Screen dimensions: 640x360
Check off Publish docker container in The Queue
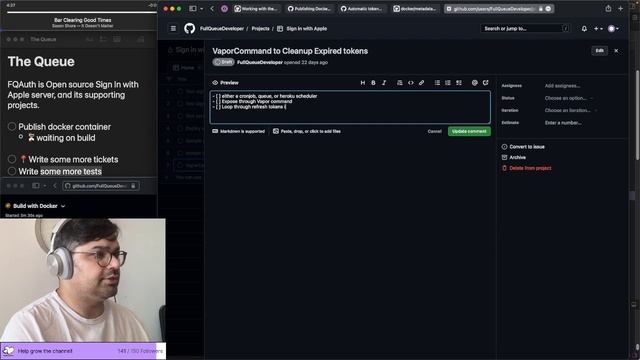pos(12,127)
